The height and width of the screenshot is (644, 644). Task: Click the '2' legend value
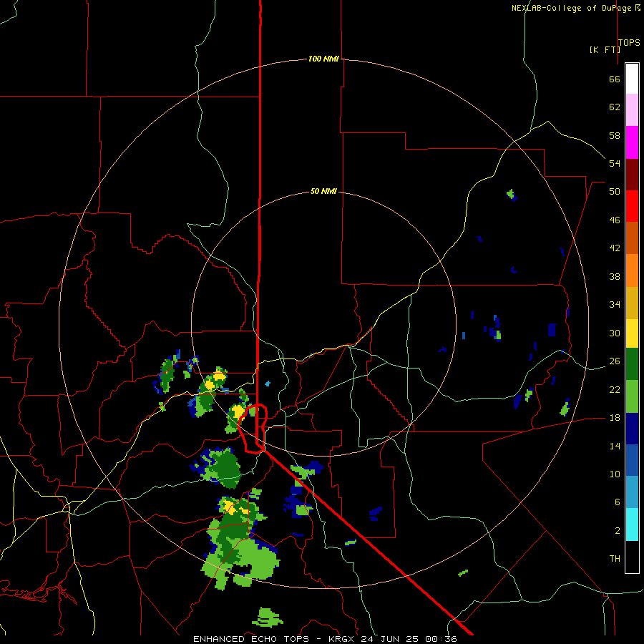pyautogui.click(x=617, y=530)
